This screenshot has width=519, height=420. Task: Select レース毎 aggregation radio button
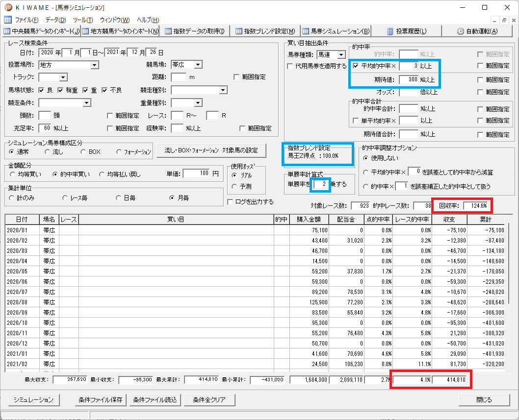[x=65, y=198]
